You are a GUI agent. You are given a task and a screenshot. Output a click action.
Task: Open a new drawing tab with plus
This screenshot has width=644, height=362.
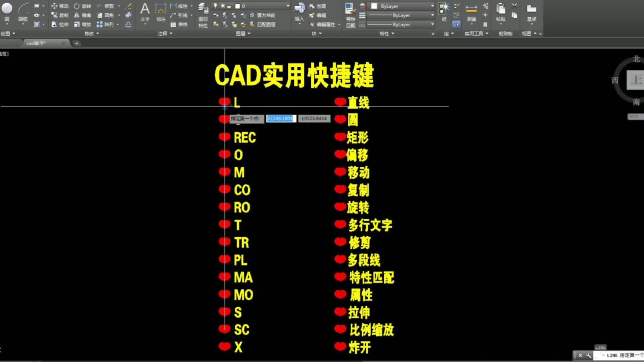click(x=76, y=43)
